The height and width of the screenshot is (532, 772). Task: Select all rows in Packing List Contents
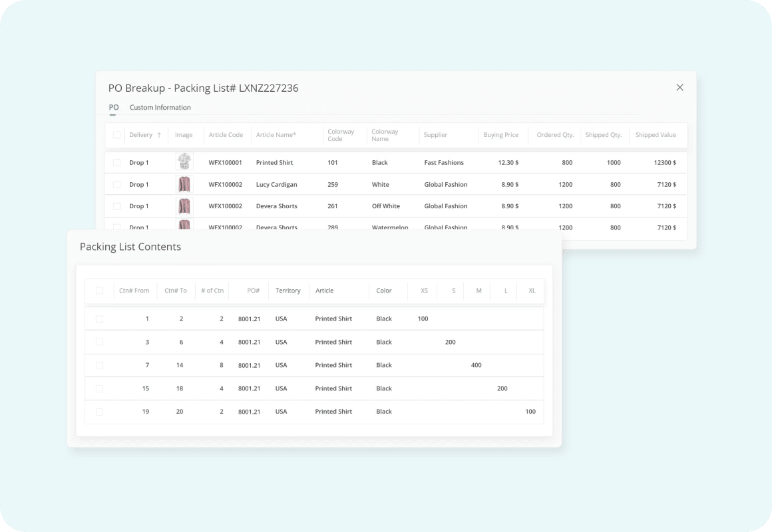tap(99, 291)
